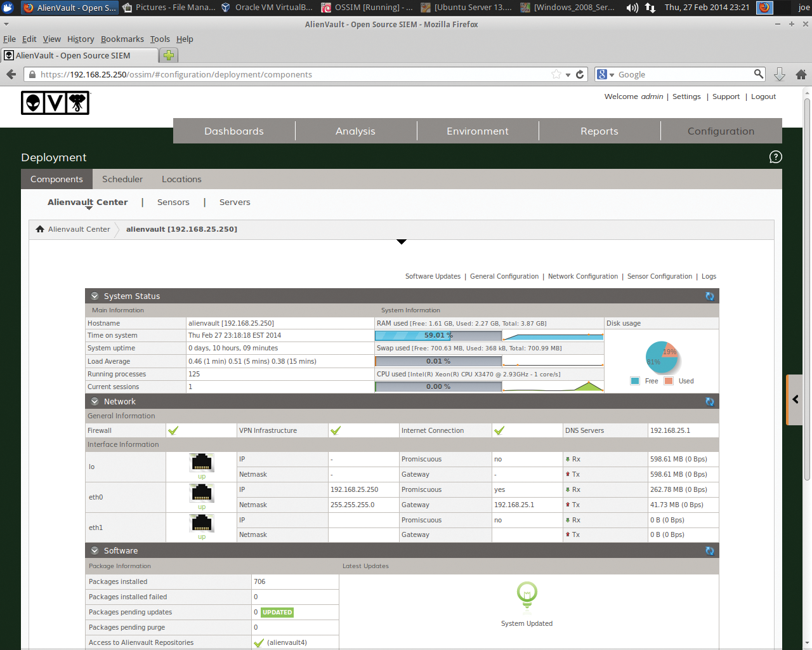812x650 pixels.
Task: Open the system volume icon
Action: pyautogui.click(x=632, y=8)
